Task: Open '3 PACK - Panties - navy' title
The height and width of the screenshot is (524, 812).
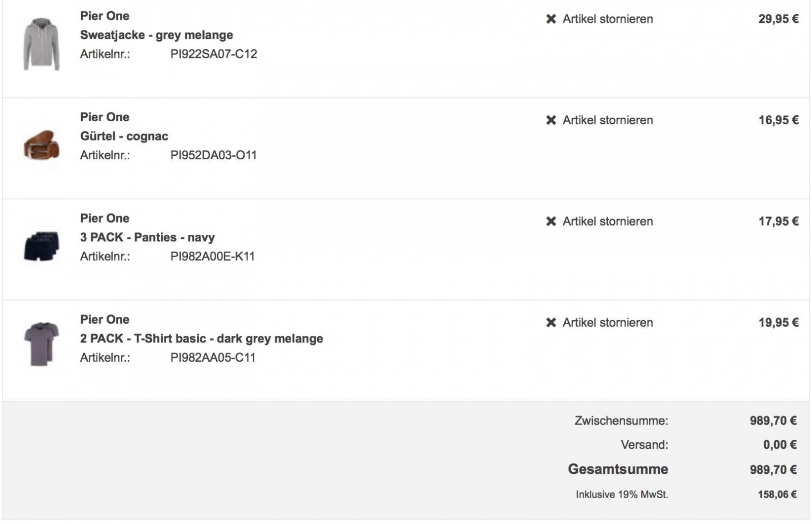Action: [x=147, y=237]
